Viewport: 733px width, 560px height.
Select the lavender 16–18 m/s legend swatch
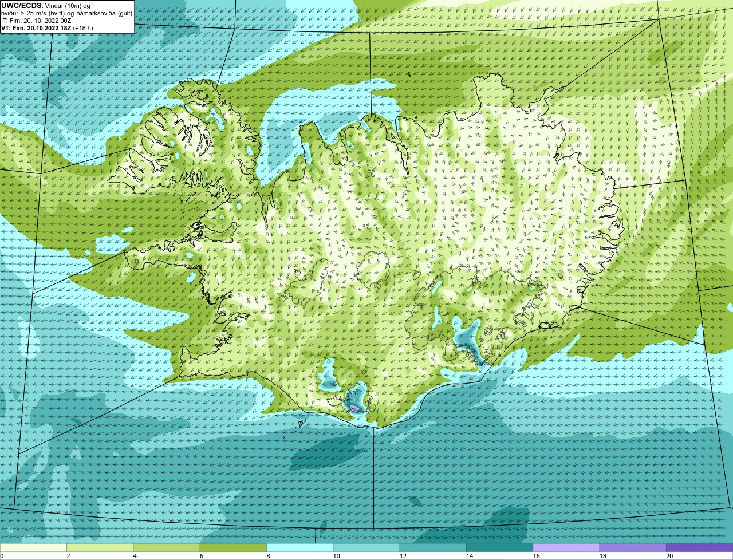coord(566,548)
